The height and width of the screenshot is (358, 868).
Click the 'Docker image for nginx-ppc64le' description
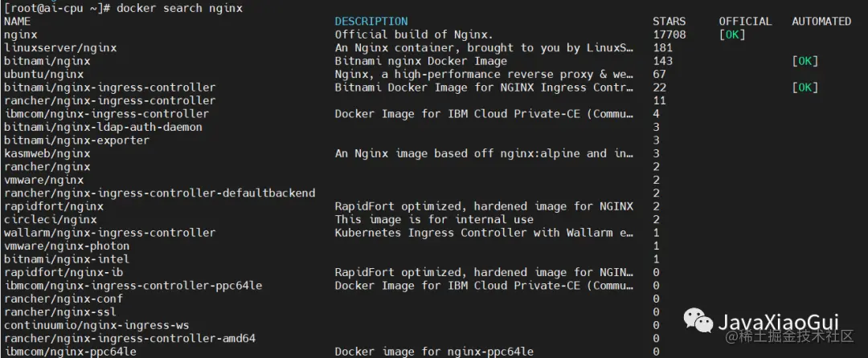tap(434, 352)
